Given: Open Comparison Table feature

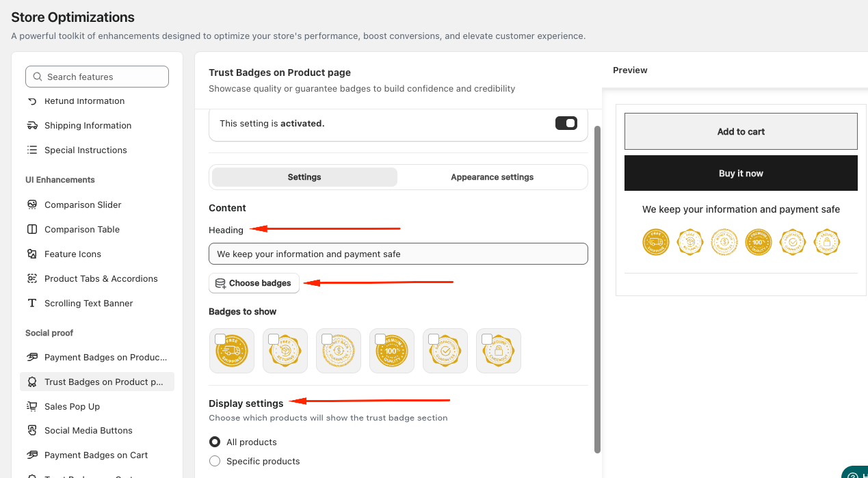Looking at the screenshot, I should point(97,229).
